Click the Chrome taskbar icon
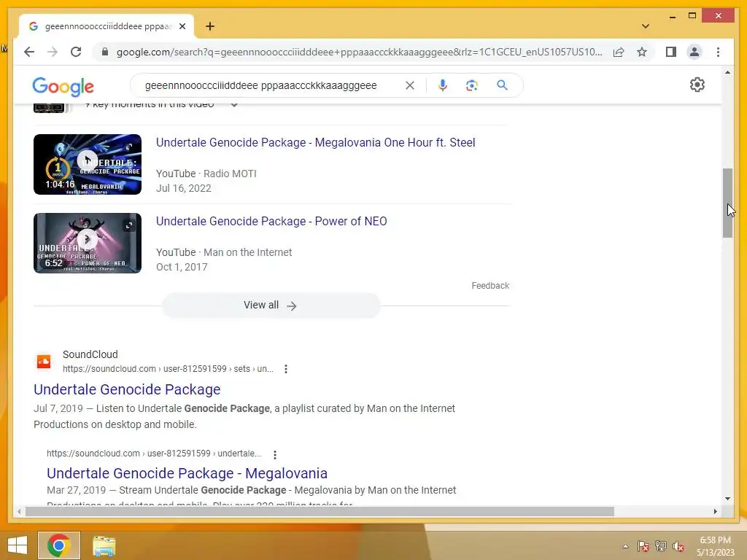The height and width of the screenshot is (560, 747). tap(59, 545)
